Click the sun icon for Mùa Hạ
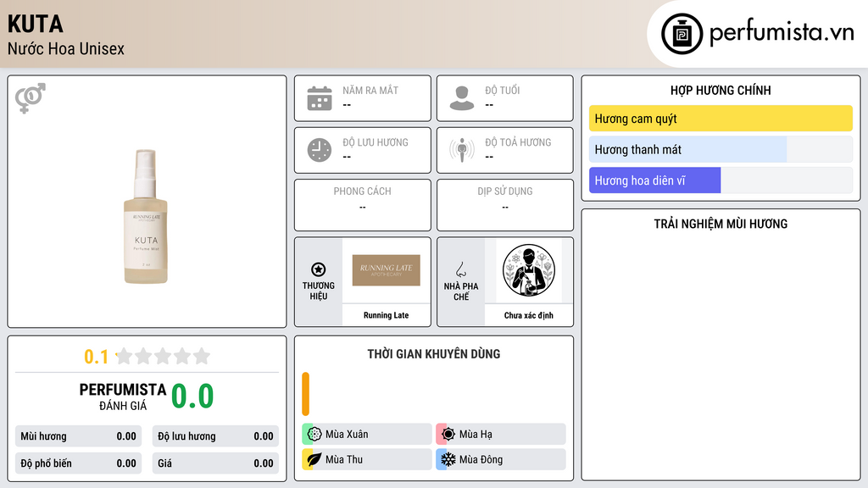 (x=448, y=434)
